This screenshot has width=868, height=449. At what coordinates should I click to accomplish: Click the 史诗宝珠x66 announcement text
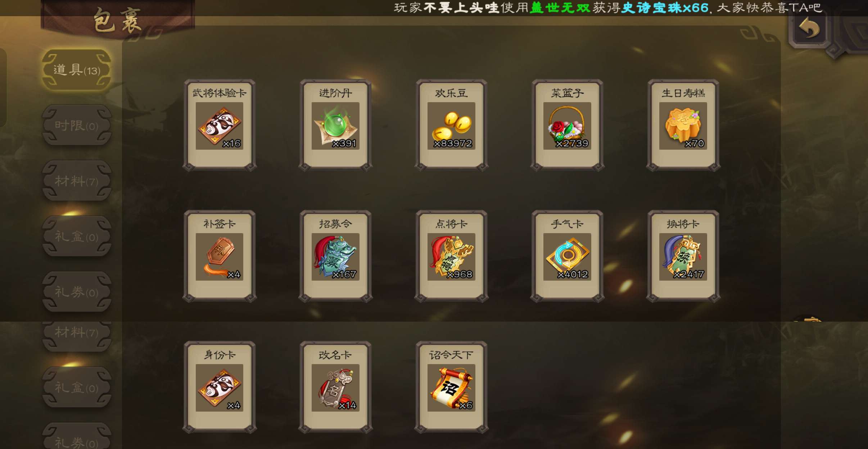click(665, 8)
